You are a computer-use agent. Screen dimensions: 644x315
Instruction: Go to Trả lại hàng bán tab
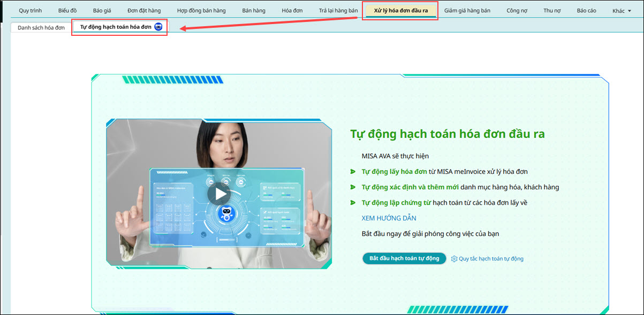pyautogui.click(x=338, y=11)
